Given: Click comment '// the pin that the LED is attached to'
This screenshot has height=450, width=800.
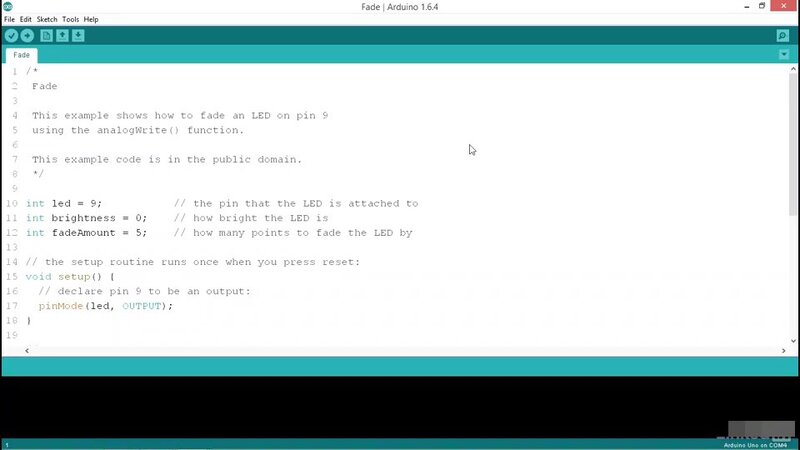Looking at the screenshot, I should [x=296, y=204].
